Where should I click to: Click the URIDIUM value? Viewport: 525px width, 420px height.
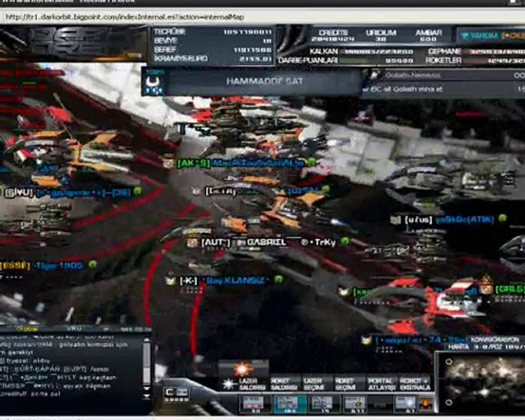pos(380,40)
